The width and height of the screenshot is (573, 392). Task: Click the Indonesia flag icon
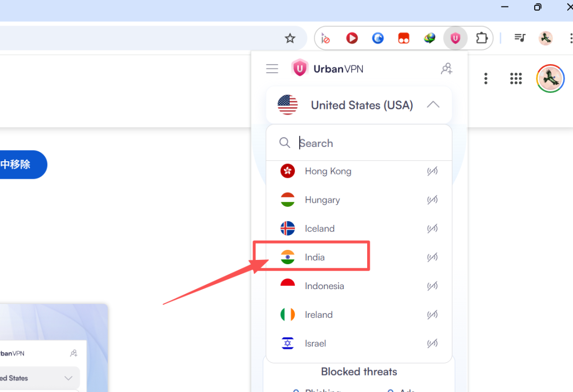[x=288, y=286]
